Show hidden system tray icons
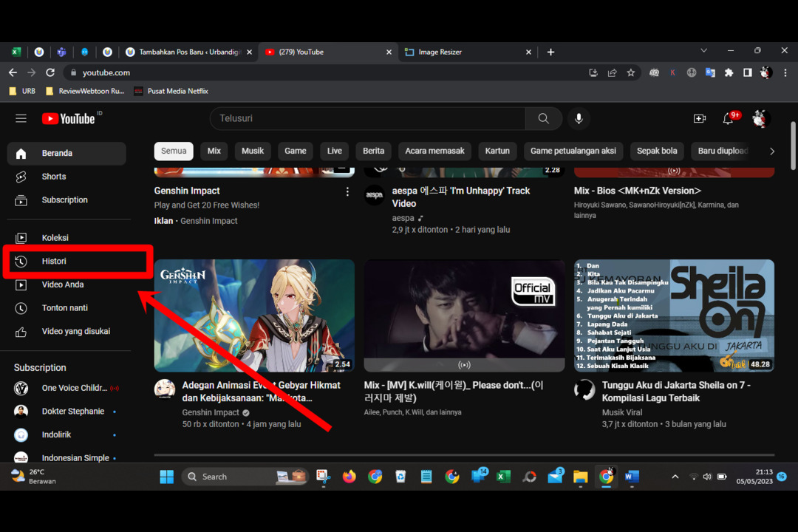 click(x=675, y=477)
